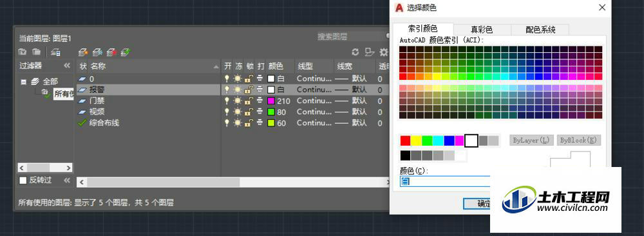Click the layer list horizontal scrollbar thumb
The image size is (644, 236).
[x=163, y=182]
